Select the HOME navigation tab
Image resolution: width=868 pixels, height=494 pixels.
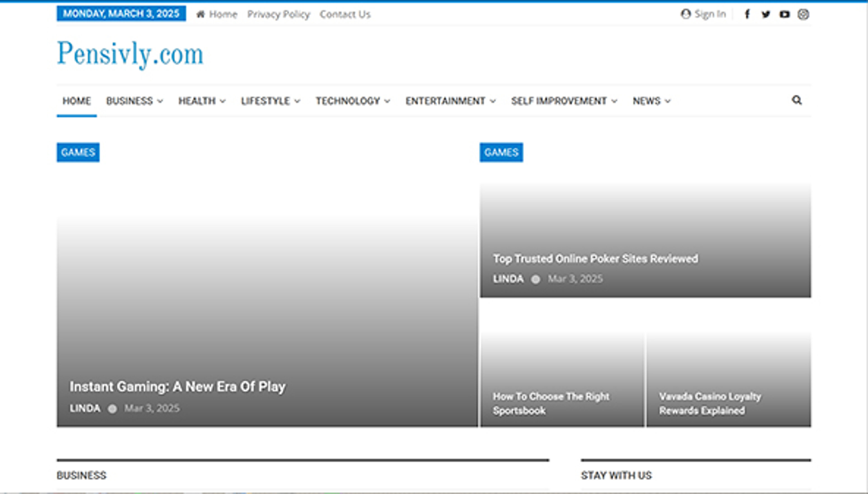tap(77, 101)
